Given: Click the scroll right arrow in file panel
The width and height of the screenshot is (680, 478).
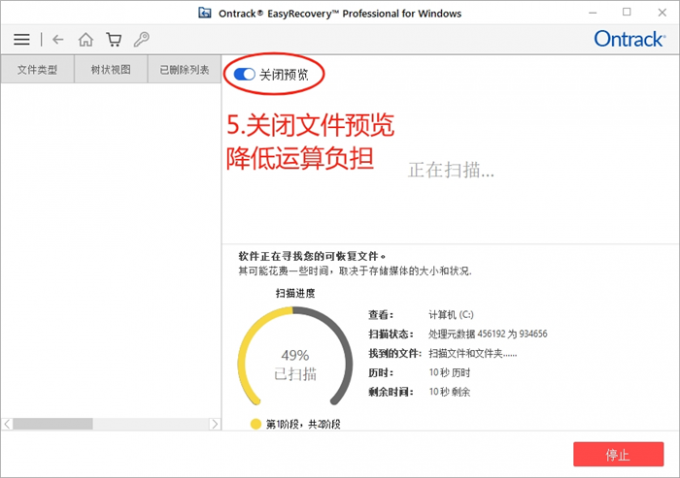Looking at the screenshot, I should point(214,424).
